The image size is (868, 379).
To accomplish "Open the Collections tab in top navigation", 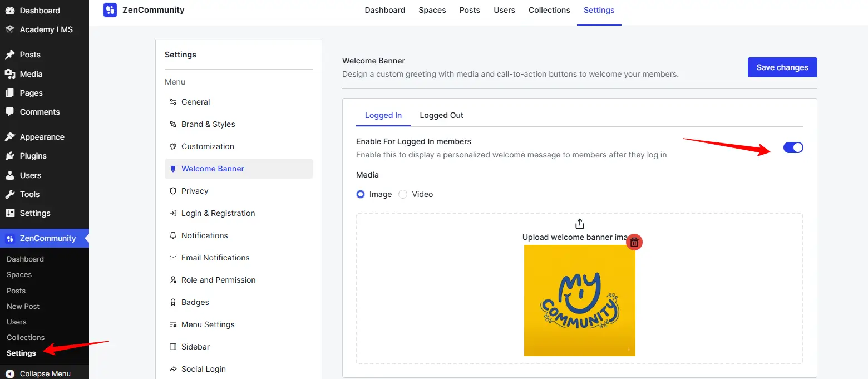I will pyautogui.click(x=549, y=10).
